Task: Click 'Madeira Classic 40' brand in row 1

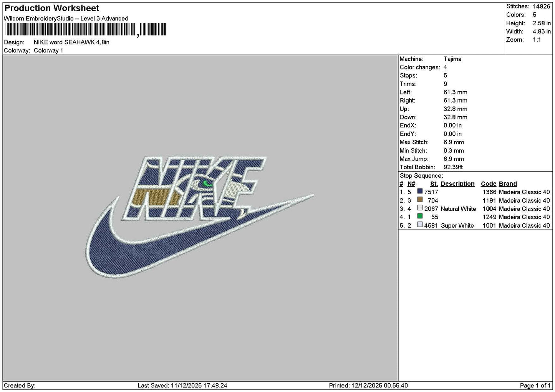Action: (x=524, y=192)
